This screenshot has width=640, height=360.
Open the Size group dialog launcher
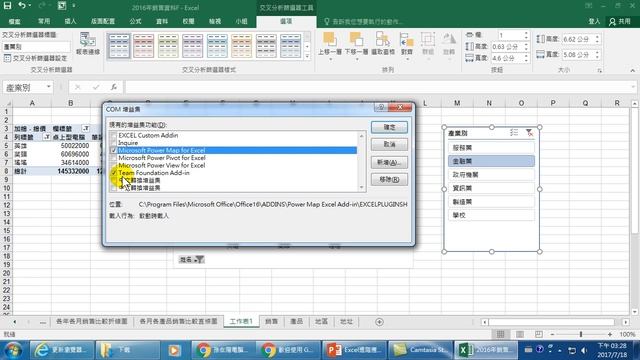tap(600, 71)
